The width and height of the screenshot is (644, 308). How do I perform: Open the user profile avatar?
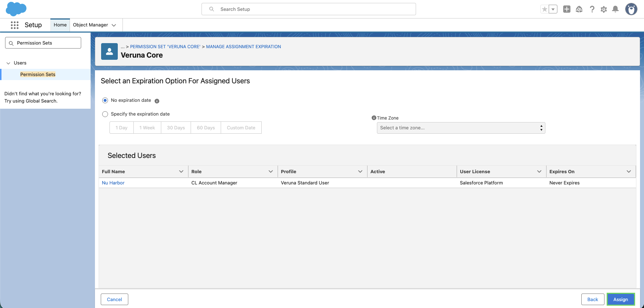[631, 9]
